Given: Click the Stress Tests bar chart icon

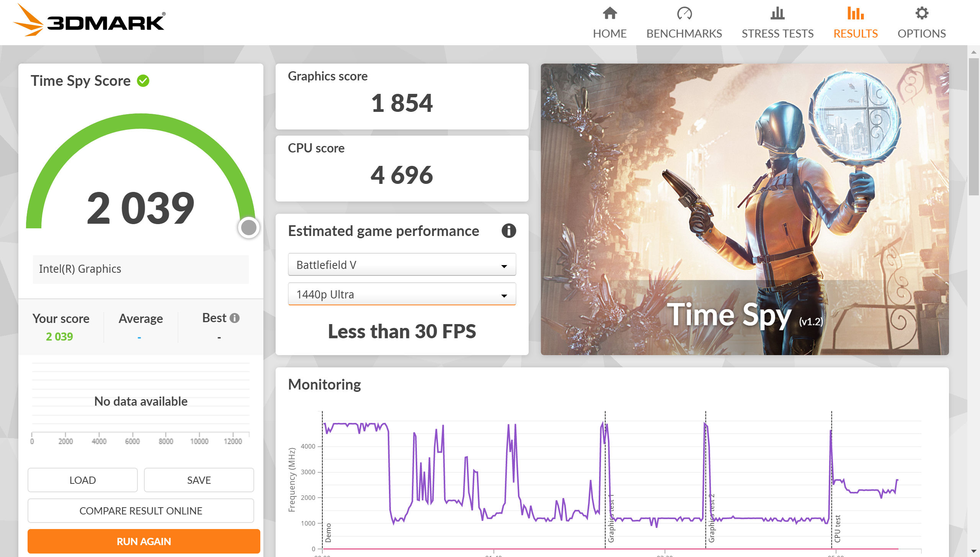Looking at the screenshot, I should [x=777, y=13].
